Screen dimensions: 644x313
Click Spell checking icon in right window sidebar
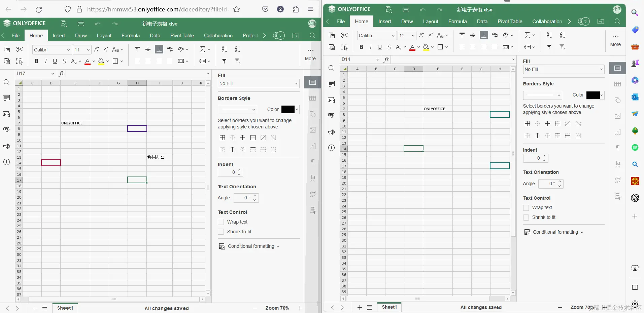tap(331, 116)
